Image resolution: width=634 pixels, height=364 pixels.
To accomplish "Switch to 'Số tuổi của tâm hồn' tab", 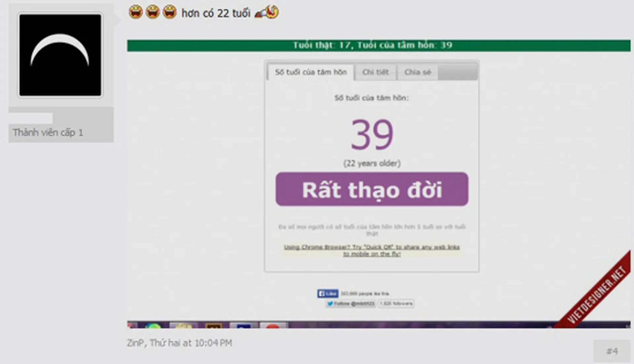I will point(311,72).
